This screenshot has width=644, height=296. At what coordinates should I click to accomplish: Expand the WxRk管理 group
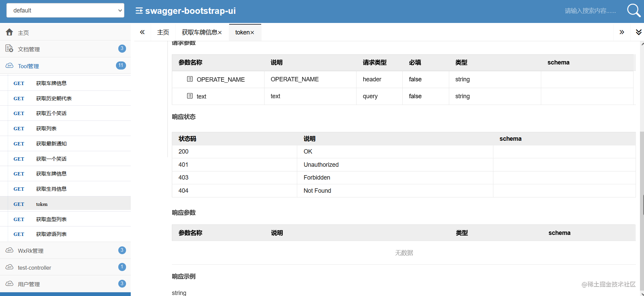coord(65,250)
